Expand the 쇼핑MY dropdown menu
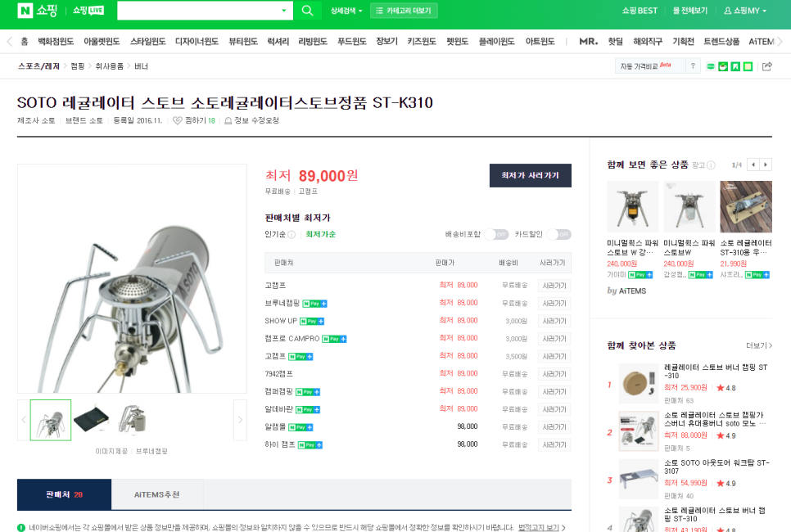791x532 pixels. click(764, 11)
